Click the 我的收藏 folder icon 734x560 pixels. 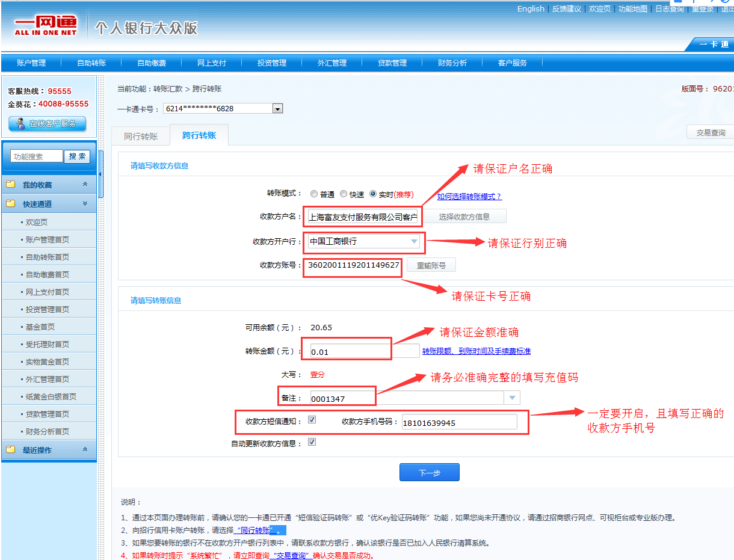click(x=10, y=185)
